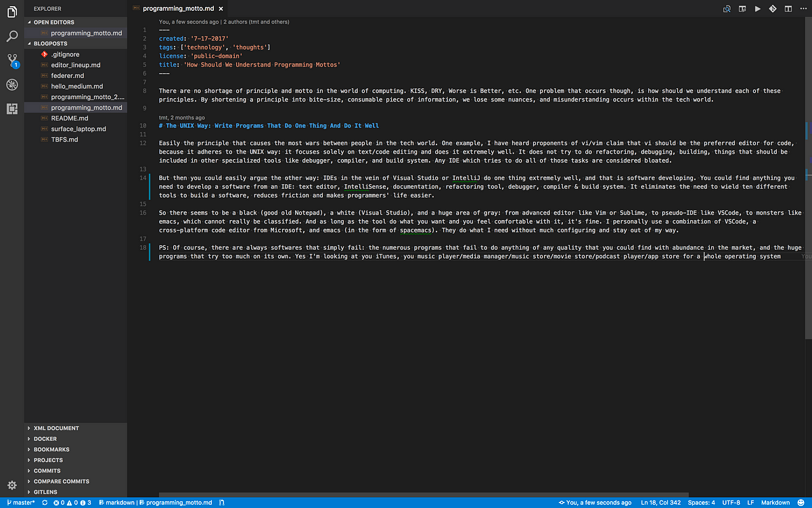Viewport: 812px width, 508px height.
Task: Click the markdown icon beside editor_lineup.md
Action: pos(44,65)
